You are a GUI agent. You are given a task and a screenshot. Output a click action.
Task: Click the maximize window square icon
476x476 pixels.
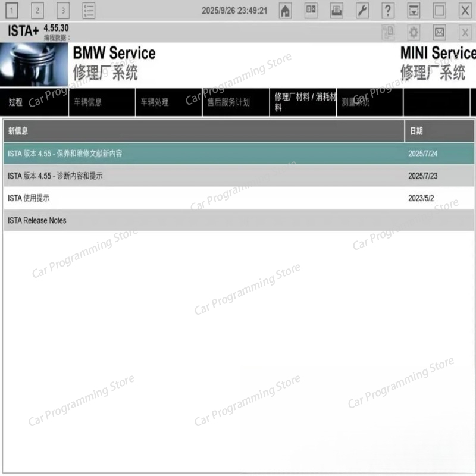pos(439,11)
